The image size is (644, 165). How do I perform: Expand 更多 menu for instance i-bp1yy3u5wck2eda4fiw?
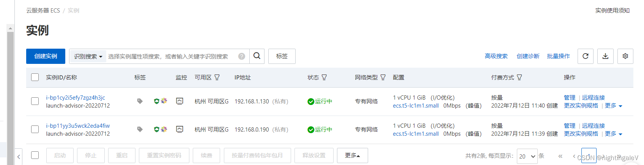(614, 134)
